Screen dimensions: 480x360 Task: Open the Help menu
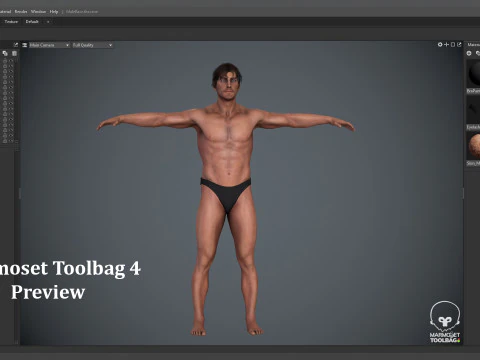pyautogui.click(x=54, y=12)
